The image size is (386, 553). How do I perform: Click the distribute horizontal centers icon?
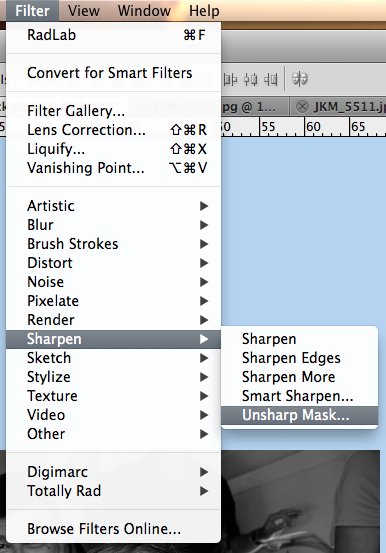251,79
